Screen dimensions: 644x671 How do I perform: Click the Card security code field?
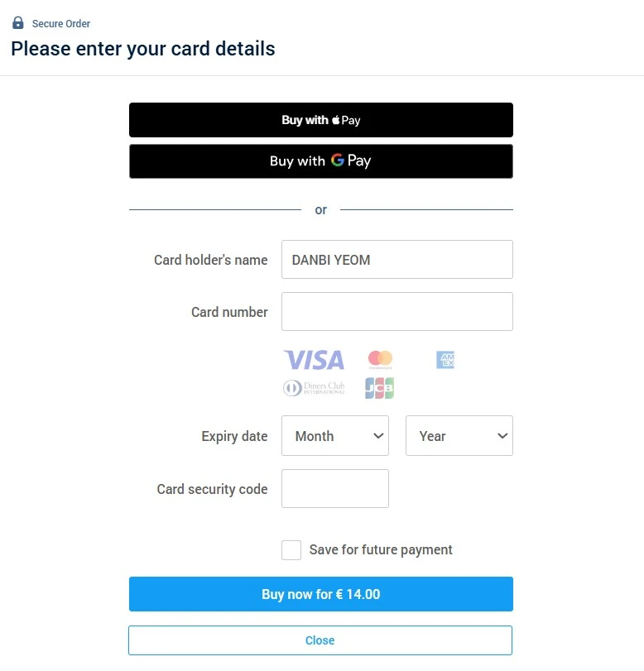click(x=335, y=489)
